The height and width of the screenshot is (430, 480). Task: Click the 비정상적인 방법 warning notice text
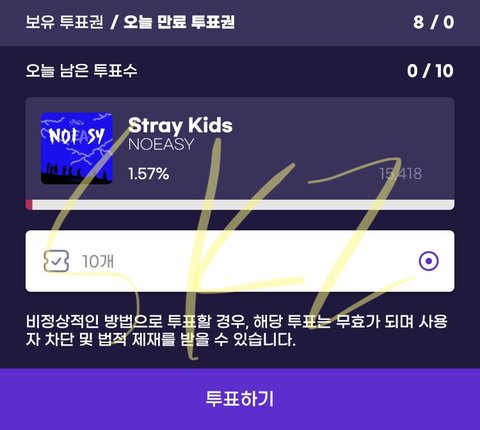(x=237, y=330)
